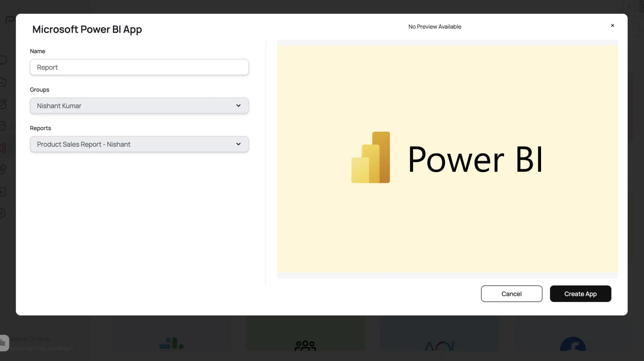Select the pencil edit icon in sidebar
Screen dimensions: 644x361
click(3, 103)
